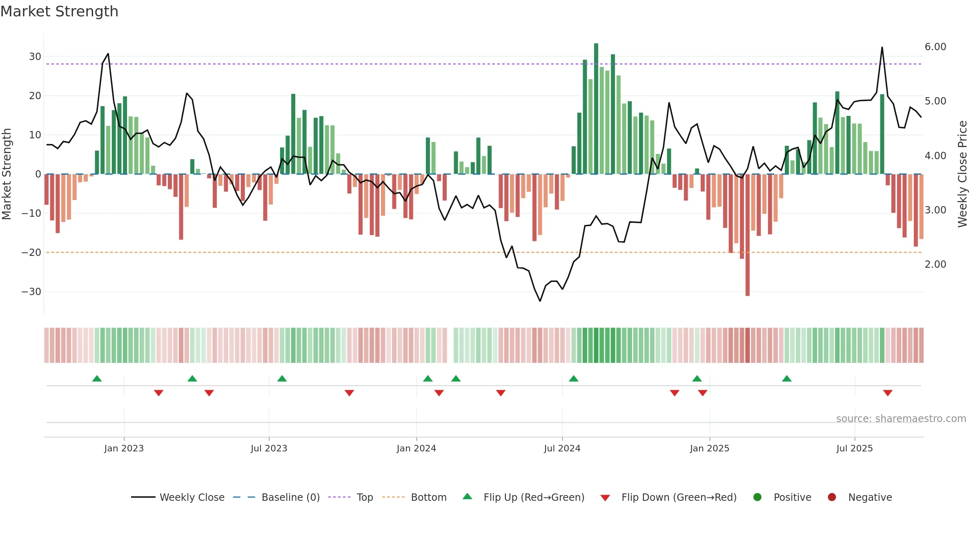Click the 3.00 price tick on right axis
This screenshot has width=980, height=551.
point(935,210)
